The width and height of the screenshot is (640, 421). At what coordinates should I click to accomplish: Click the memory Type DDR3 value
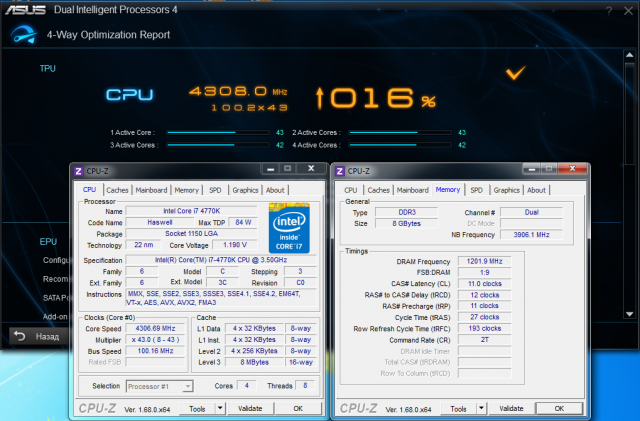pos(407,212)
